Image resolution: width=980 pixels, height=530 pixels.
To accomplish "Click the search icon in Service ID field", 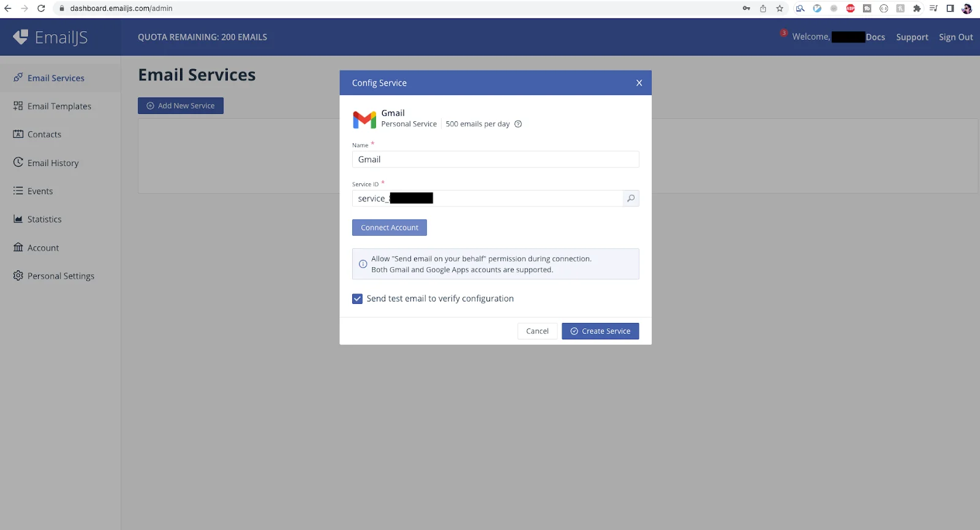I will [x=631, y=198].
